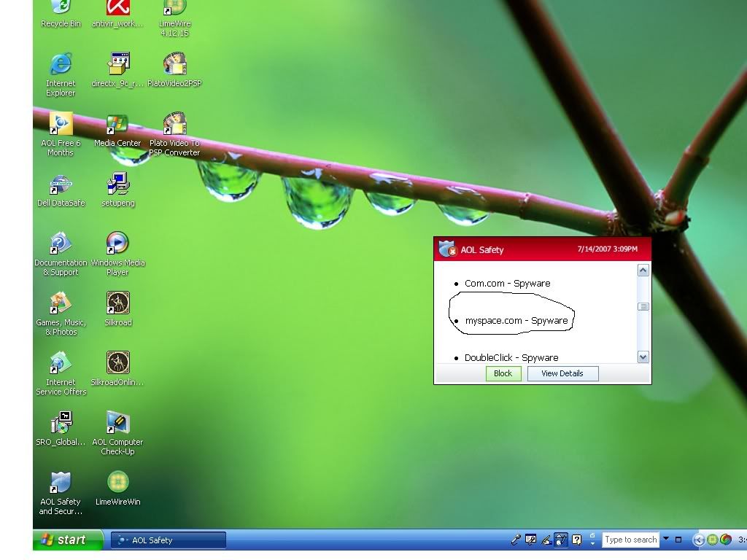747x560 pixels.
Task: Click the drawing pad icon on language bar
Action: coord(561,540)
